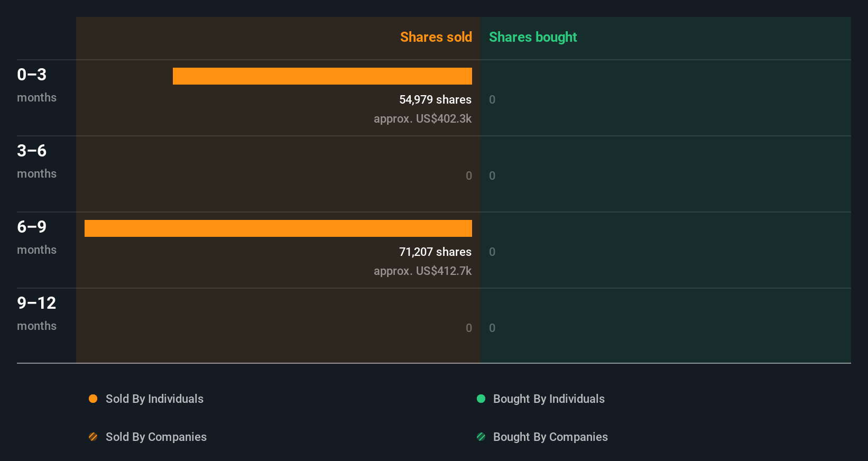Viewport: 868px width, 461px height.
Task: Click the 3–6 months row label
Action: pos(36,161)
